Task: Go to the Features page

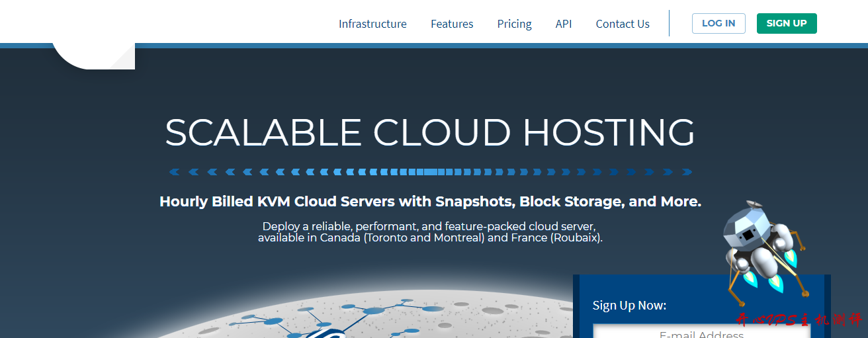Action: (452, 24)
